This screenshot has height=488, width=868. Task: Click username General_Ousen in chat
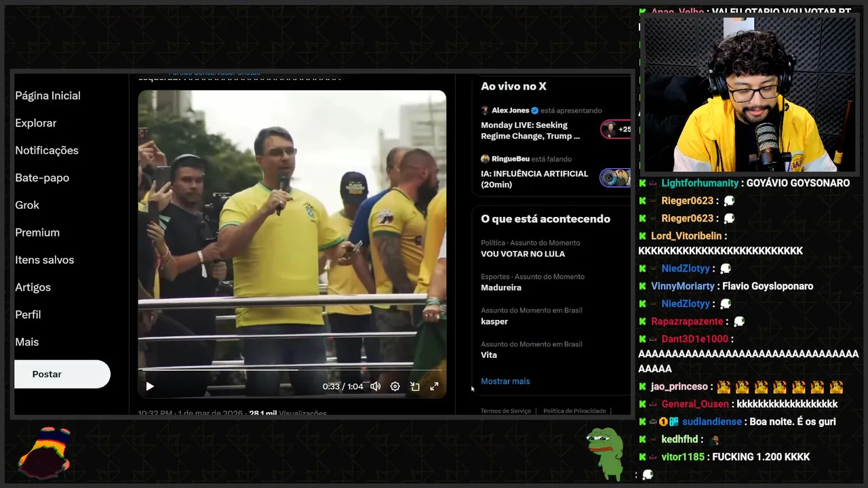tap(696, 404)
